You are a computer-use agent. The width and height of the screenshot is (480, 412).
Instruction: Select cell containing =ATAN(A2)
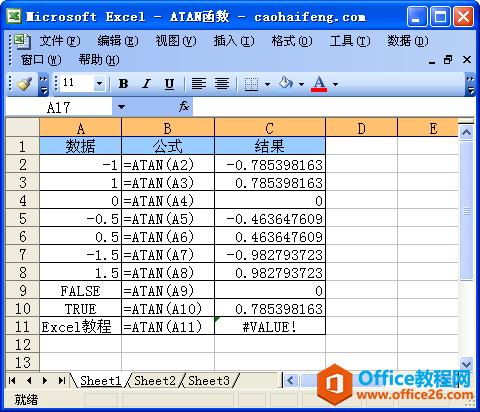click(x=168, y=164)
